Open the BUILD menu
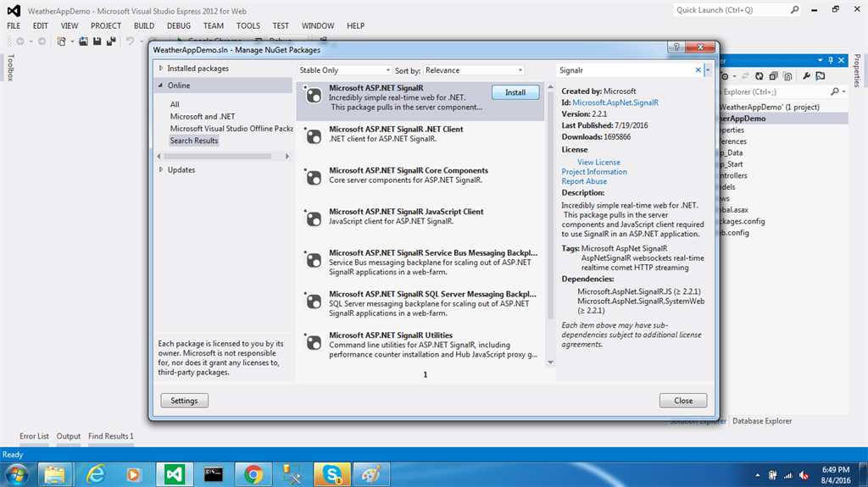Image resolution: width=868 pixels, height=487 pixels. (144, 25)
